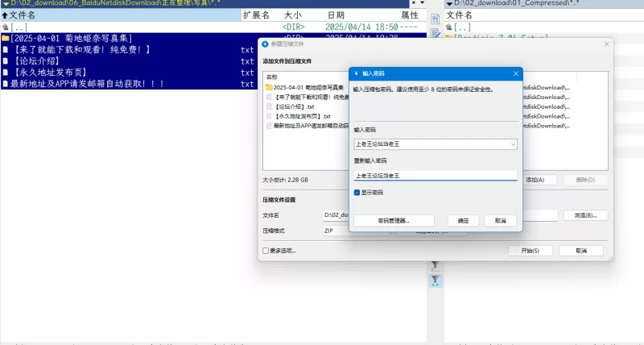Tick the 更多选项 checkbox
This screenshot has height=345, width=644.
pyautogui.click(x=266, y=251)
